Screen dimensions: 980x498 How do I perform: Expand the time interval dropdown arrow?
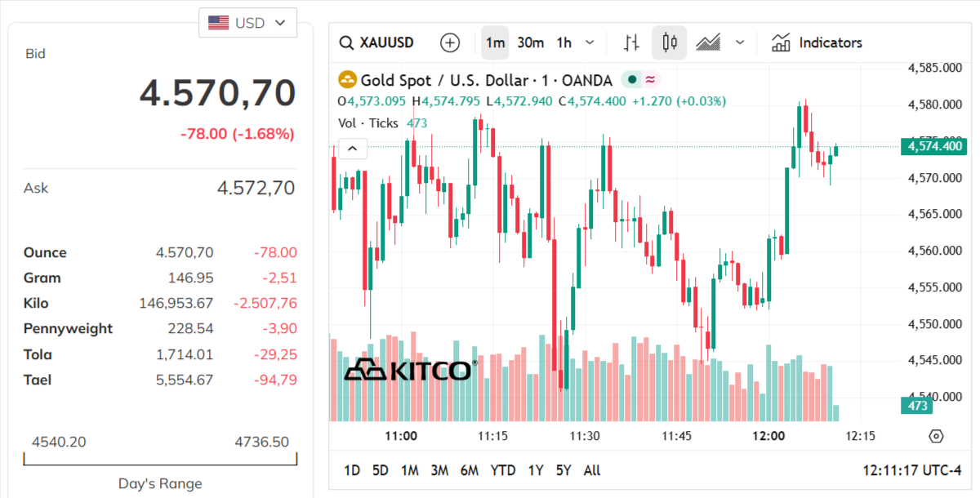(x=590, y=42)
